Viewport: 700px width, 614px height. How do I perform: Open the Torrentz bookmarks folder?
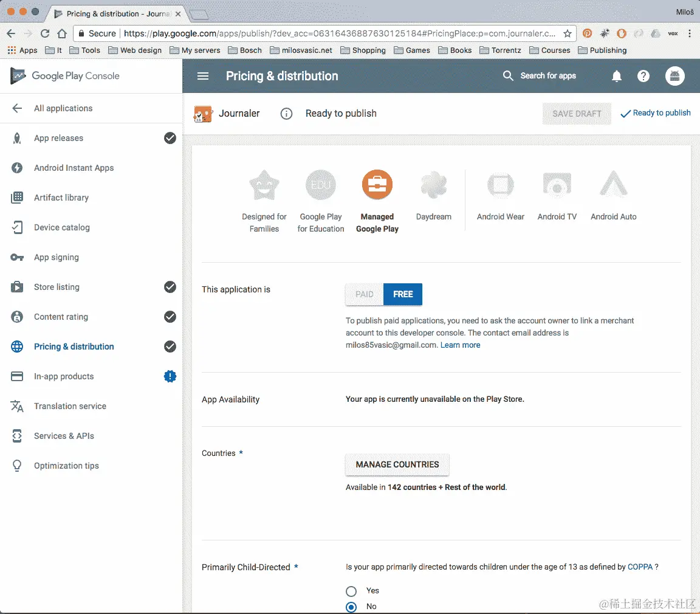500,50
